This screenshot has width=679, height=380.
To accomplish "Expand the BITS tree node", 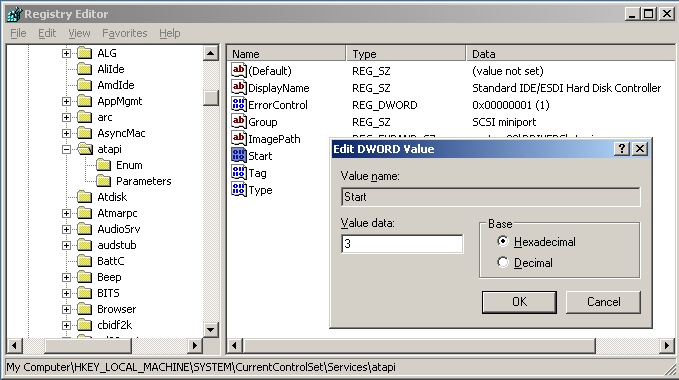I will [66, 294].
